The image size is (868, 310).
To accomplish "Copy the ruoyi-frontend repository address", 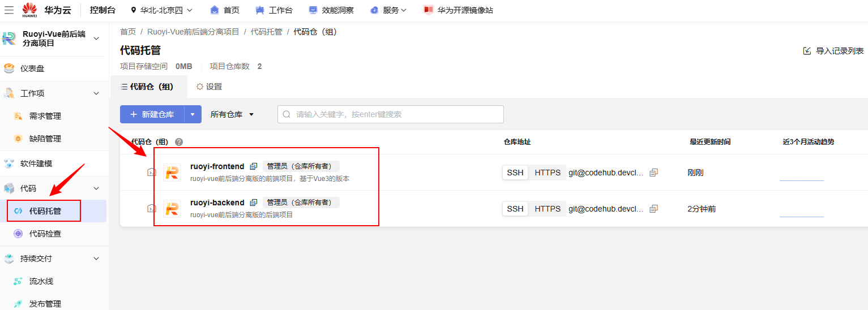I will point(653,172).
